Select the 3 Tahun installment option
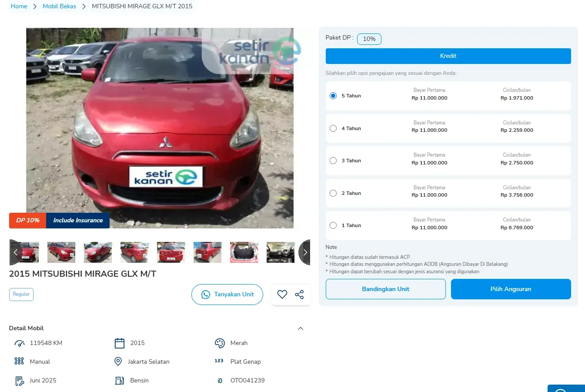Image resolution: width=585 pixels, height=392 pixels. tap(333, 161)
